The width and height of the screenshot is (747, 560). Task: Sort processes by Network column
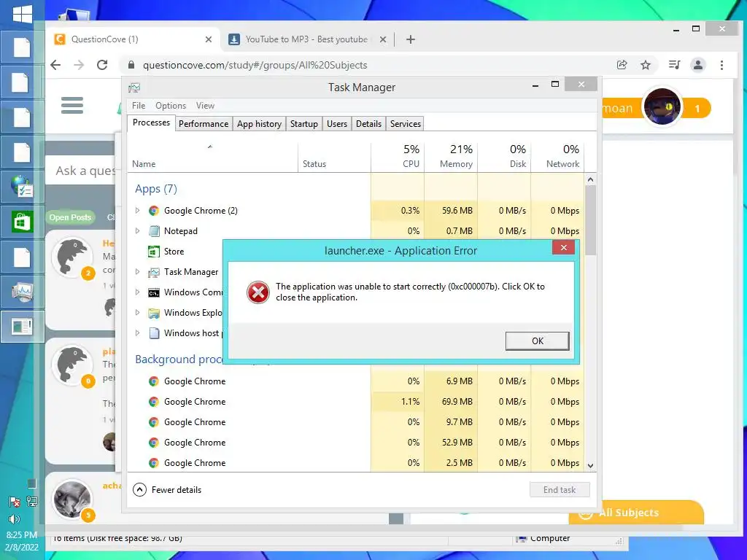click(x=557, y=156)
